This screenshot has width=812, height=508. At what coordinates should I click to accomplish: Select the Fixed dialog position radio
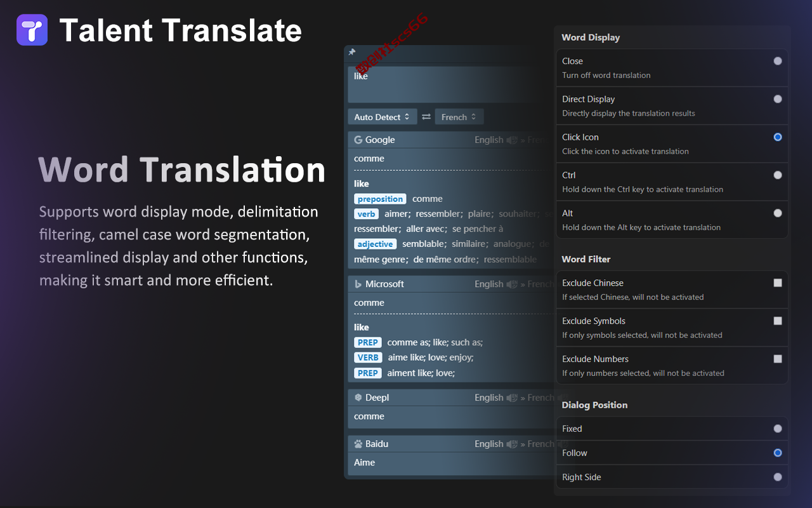[778, 429]
